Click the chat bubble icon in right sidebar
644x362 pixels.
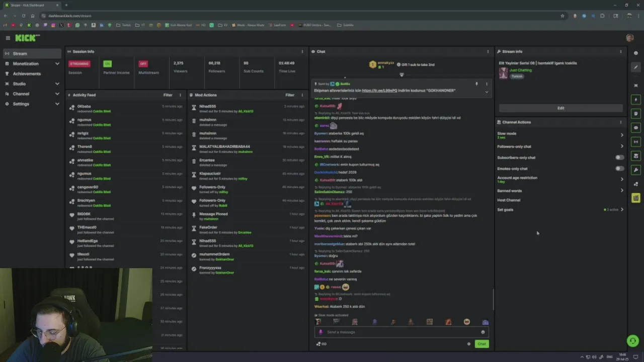coord(636,128)
